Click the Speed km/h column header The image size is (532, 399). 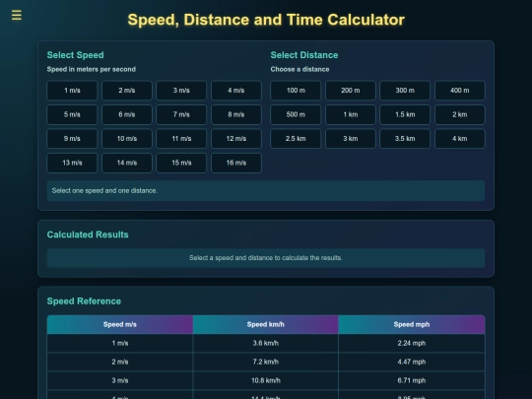pyautogui.click(x=266, y=324)
